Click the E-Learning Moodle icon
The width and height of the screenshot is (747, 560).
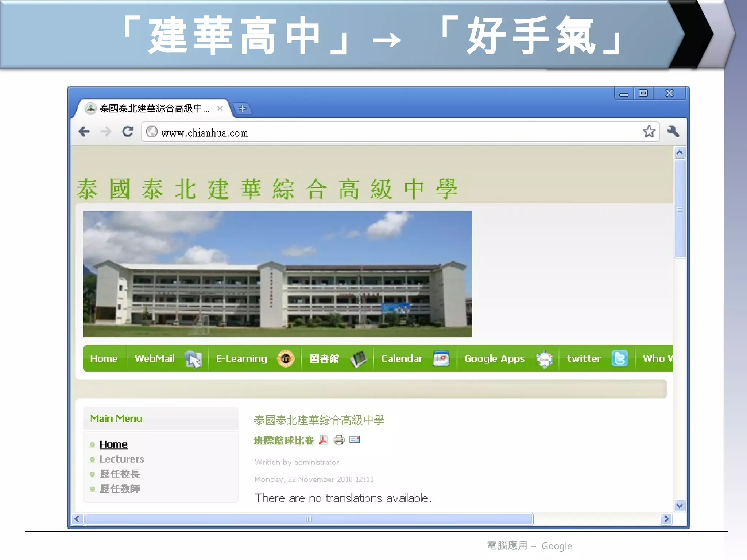coord(286,359)
